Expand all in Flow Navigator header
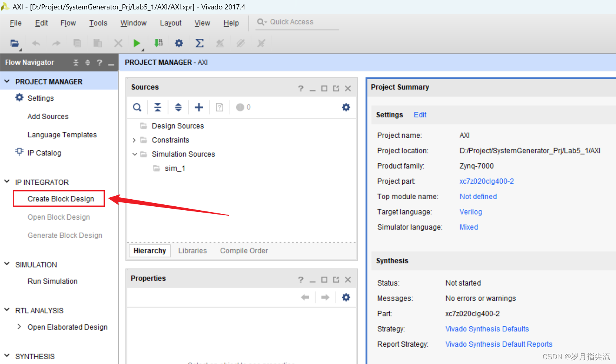 tap(88, 62)
